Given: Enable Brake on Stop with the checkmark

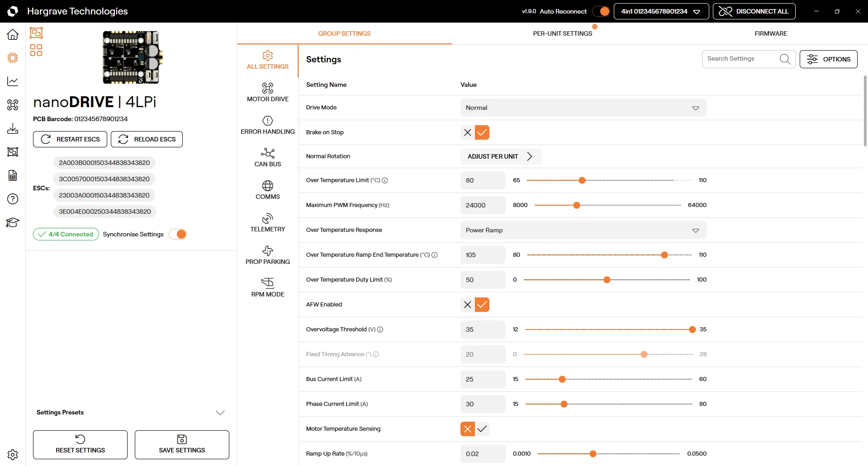Looking at the screenshot, I should (x=482, y=132).
